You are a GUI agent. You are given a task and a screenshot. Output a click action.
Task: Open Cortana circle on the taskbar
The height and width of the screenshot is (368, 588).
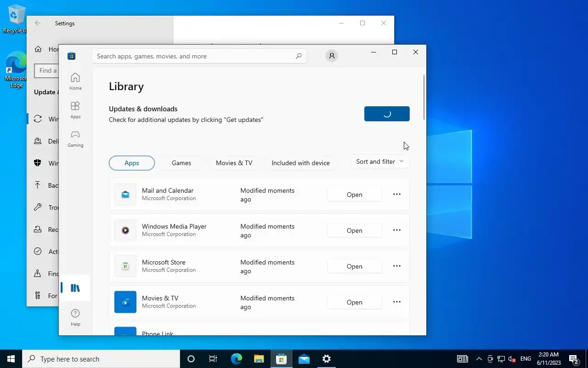(x=191, y=359)
